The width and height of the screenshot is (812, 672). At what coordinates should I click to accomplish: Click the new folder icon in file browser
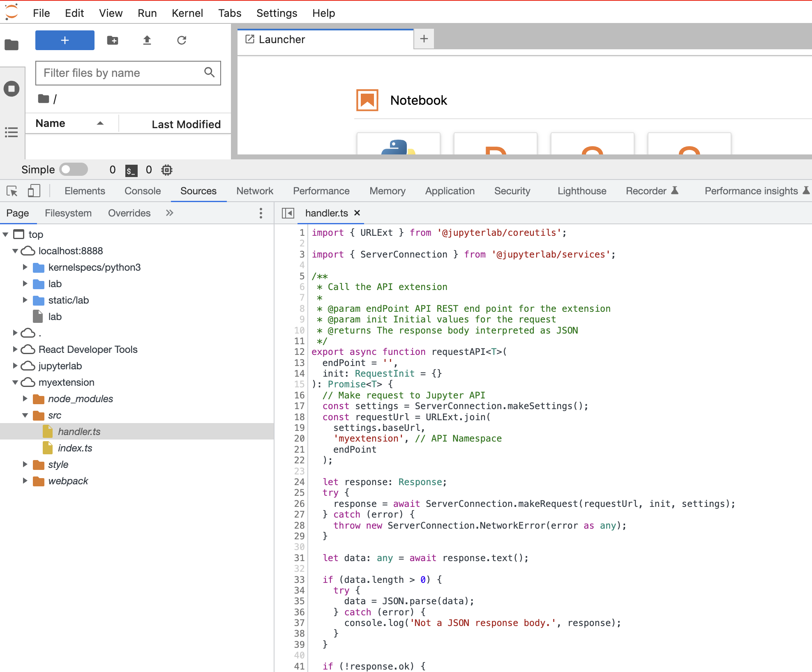click(x=113, y=40)
